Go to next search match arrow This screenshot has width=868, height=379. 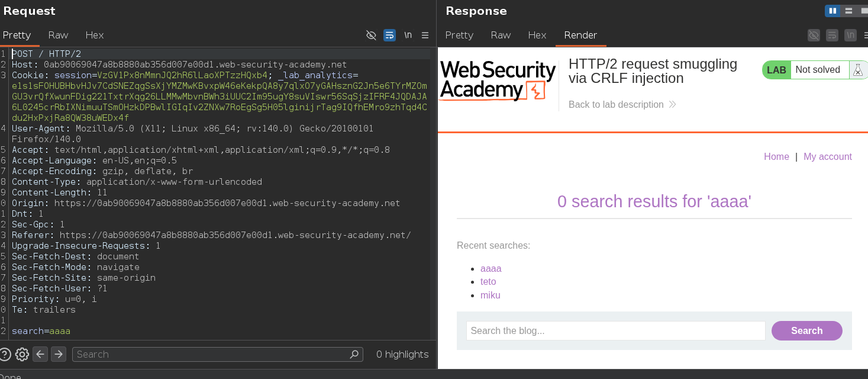coord(58,354)
